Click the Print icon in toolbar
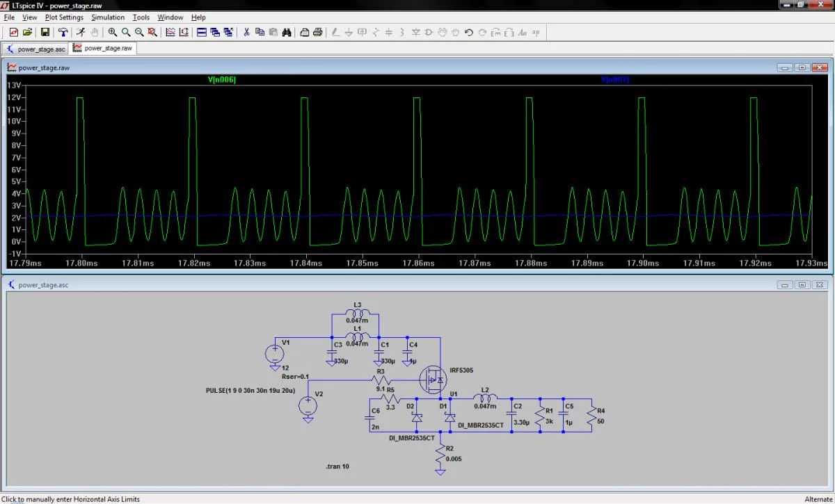 [x=317, y=32]
